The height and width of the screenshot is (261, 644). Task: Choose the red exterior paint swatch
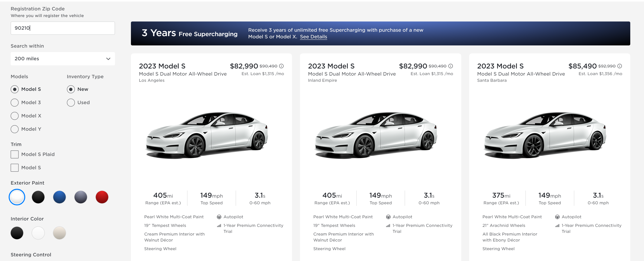coord(102,197)
